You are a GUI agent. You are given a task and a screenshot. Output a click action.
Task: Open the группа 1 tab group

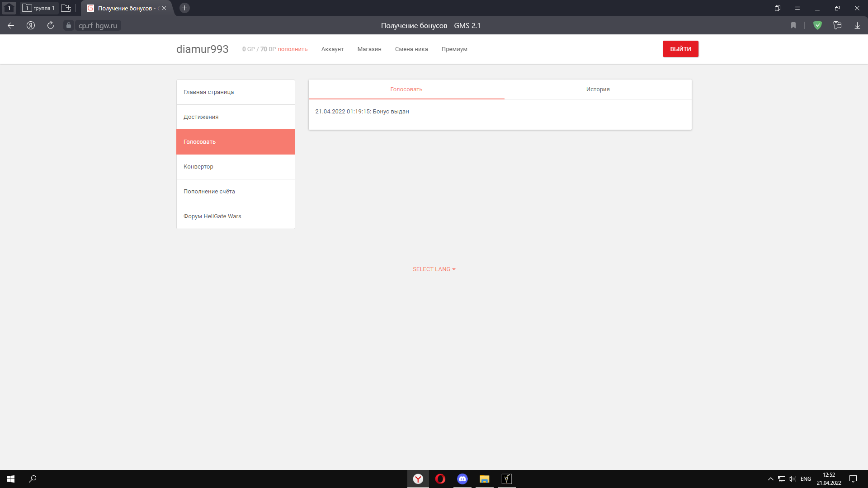[39, 8]
